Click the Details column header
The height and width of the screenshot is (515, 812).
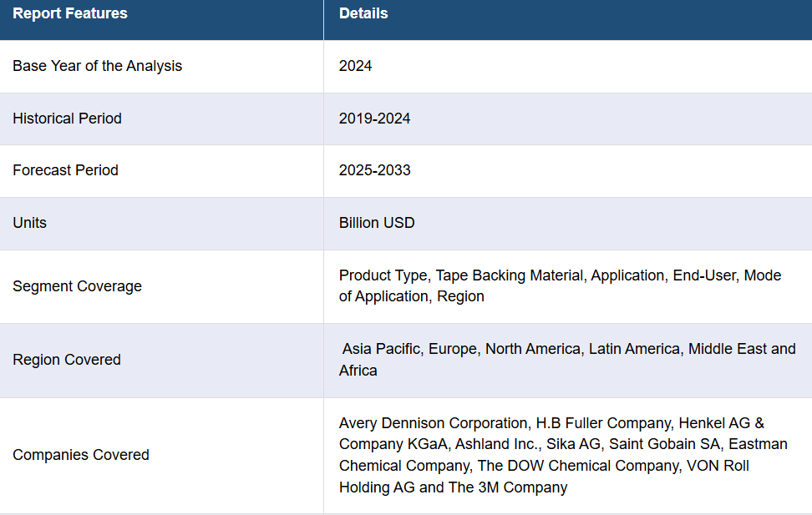(x=363, y=13)
